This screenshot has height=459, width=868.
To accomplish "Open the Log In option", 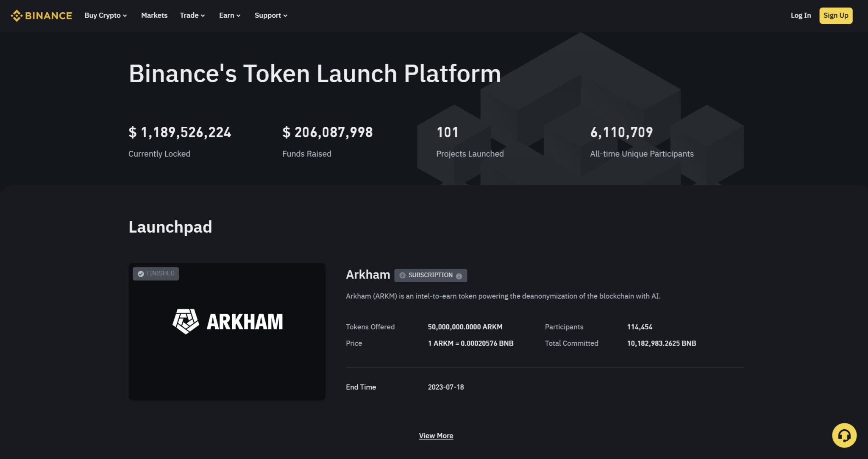I will click(x=801, y=15).
